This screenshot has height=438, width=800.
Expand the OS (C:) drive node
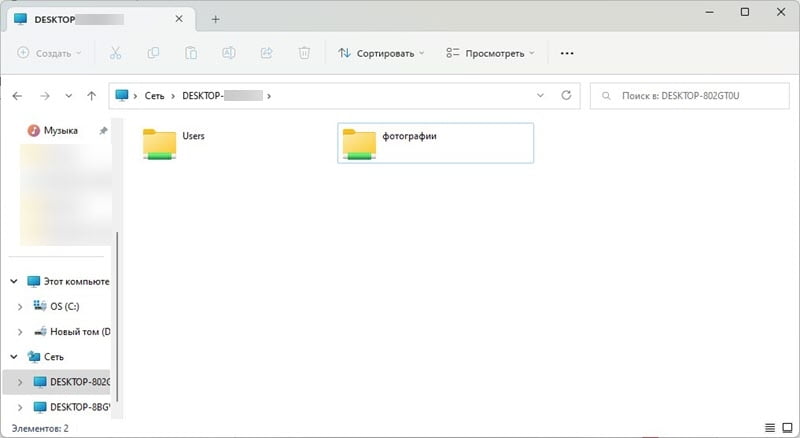click(x=22, y=306)
